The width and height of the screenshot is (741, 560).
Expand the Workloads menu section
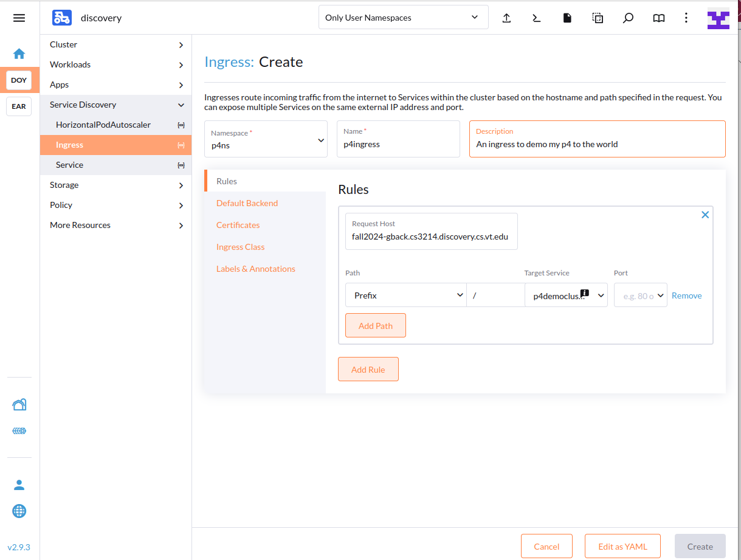[115, 64]
